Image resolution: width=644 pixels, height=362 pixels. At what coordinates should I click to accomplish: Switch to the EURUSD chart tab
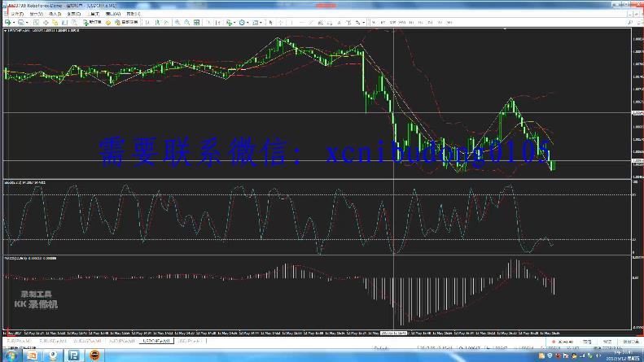pos(53,341)
